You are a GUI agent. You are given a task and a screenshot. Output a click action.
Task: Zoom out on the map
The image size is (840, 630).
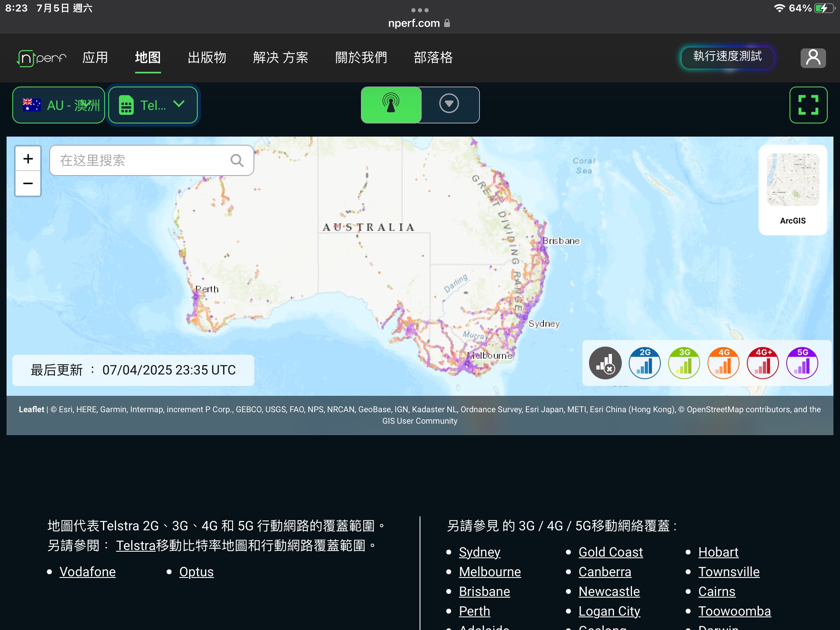click(x=28, y=183)
